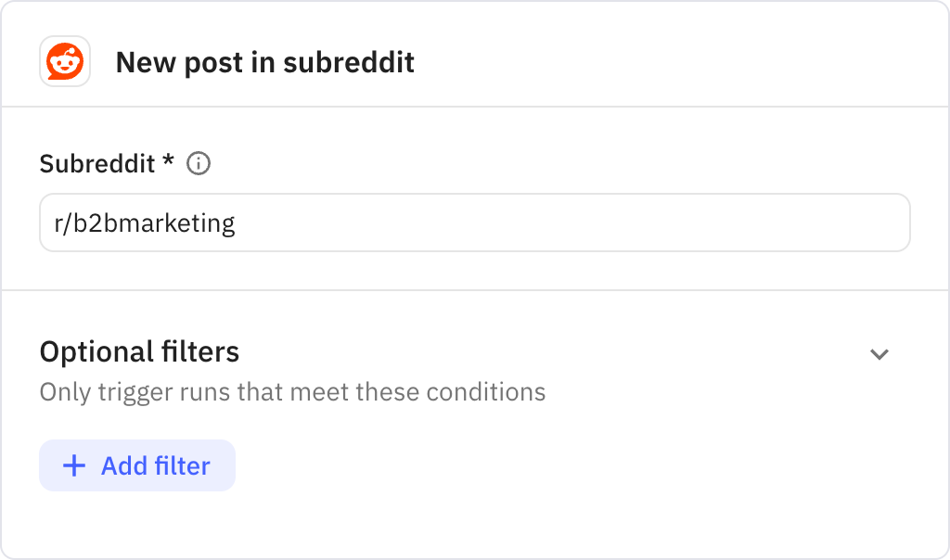Screen dimensions: 950x560
Task: Click the downward chevron near Optional filters
Action: (880, 354)
